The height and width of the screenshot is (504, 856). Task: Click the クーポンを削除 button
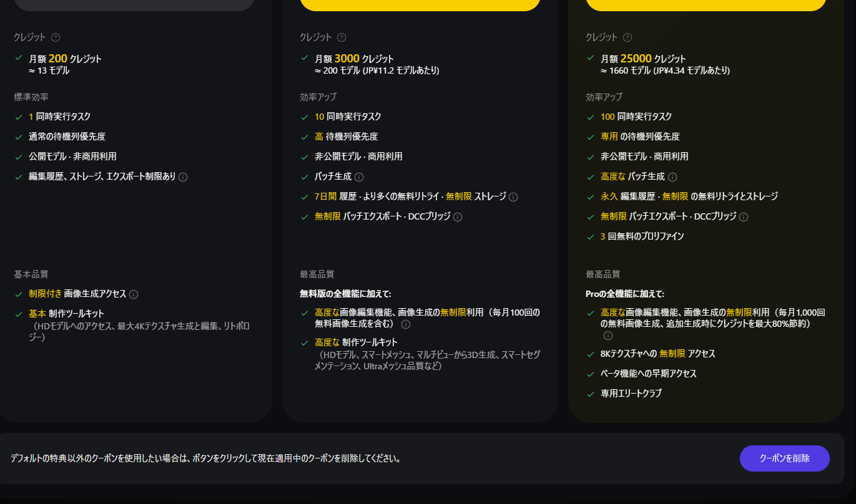[x=785, y=458]
